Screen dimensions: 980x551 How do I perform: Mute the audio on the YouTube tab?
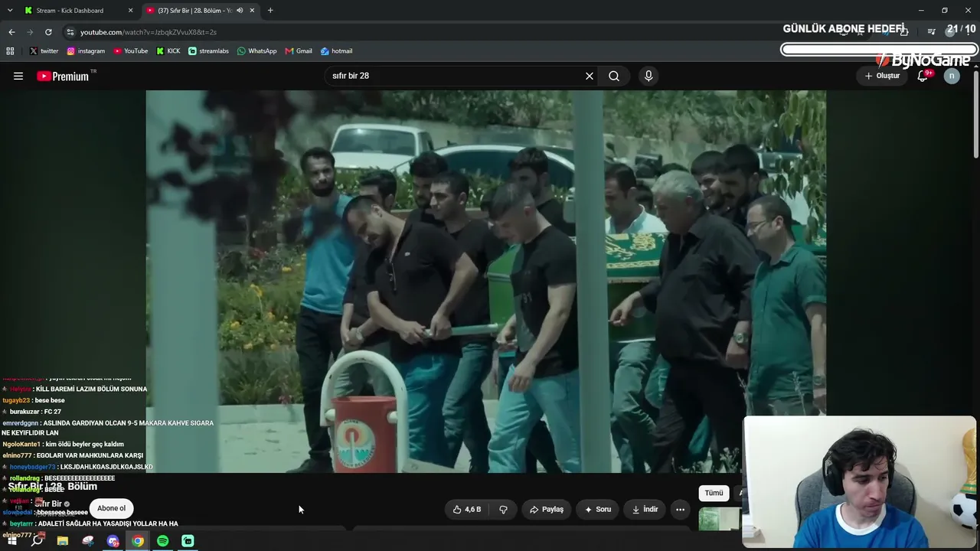click(x=240, y=11)
